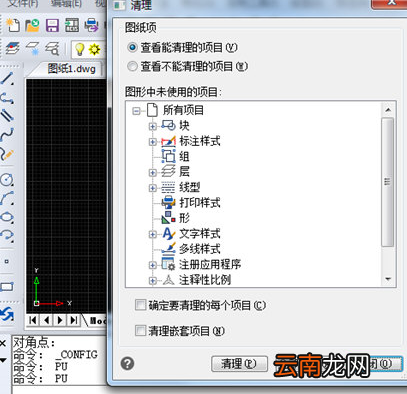Click the yellow sun freeze icon

point(94,49)
